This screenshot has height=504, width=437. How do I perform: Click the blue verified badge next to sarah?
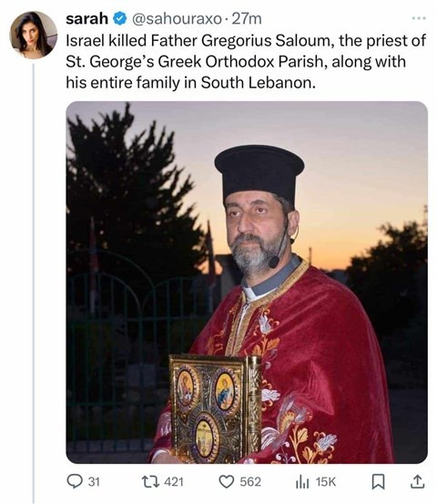point(120,19)
